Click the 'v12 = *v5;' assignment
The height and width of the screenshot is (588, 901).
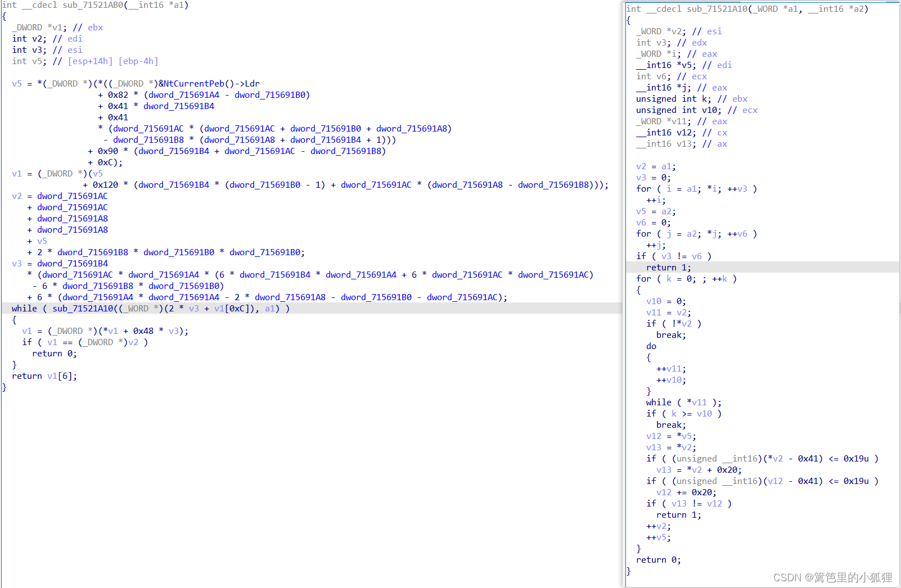tap(671, 436)
